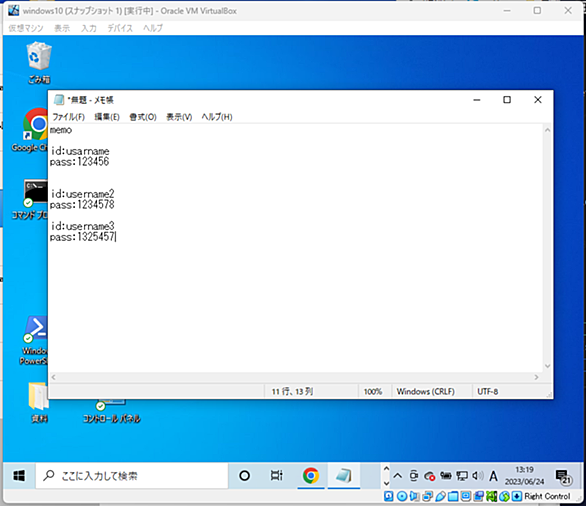Click the UTF-8 encoding status entry
The height and width of the screenshot is (506, 586).
(x=487, y=391)
